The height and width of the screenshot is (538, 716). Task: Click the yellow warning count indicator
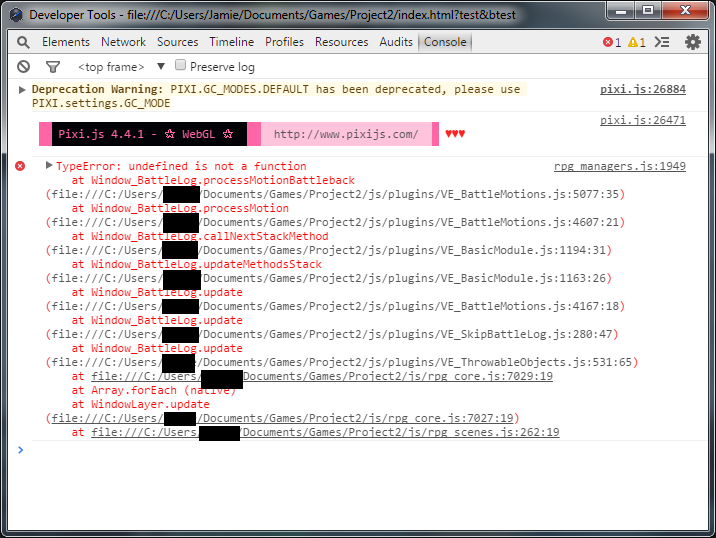tap(637, 42)
